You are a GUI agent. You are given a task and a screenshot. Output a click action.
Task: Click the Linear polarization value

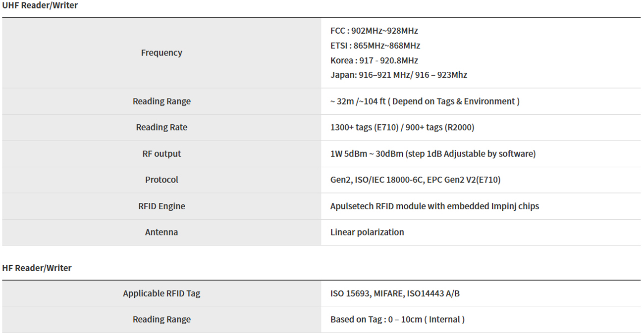pyautogui.click(x=367, y=233)
